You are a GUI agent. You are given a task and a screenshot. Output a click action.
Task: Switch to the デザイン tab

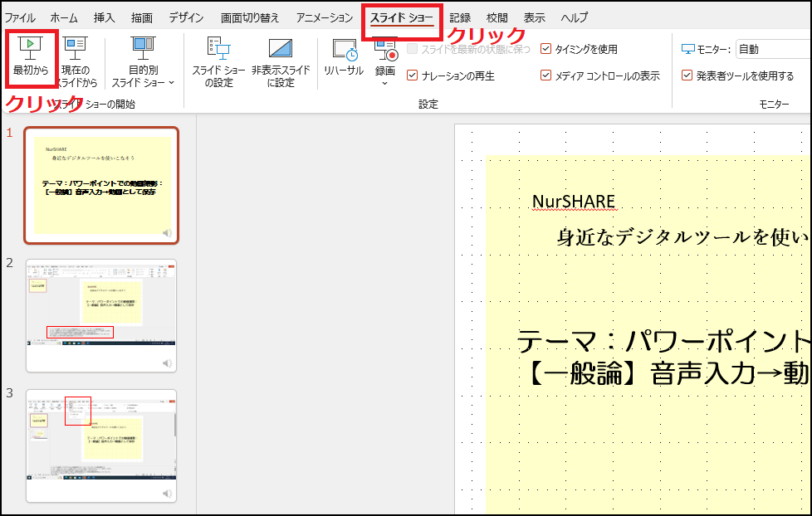(186, 17)
